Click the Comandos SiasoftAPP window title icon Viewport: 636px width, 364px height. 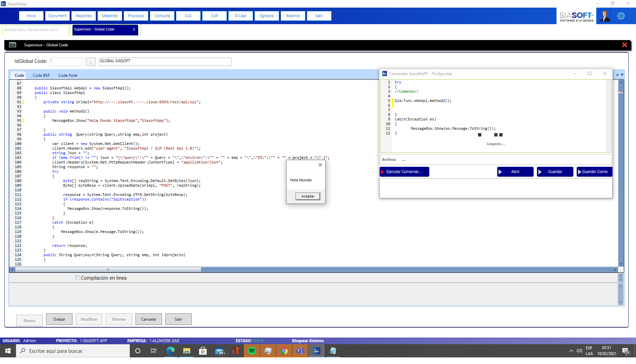click(384, 74)
